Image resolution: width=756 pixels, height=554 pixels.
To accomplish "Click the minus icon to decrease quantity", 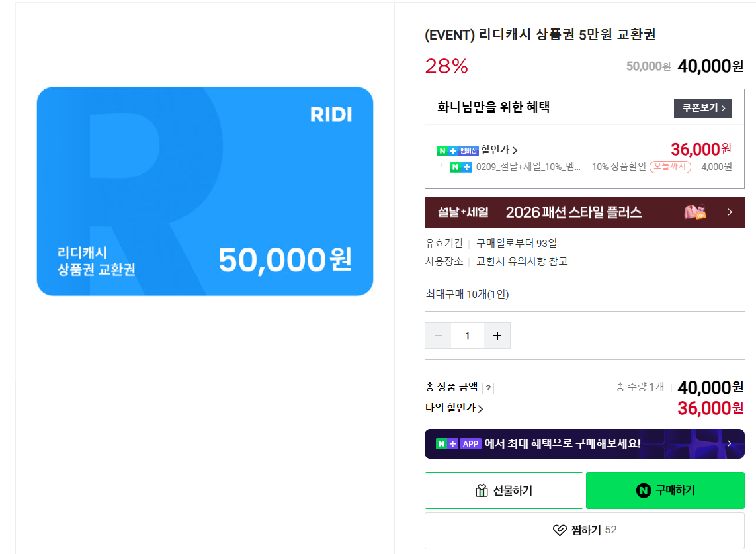I will (x=438, y=336).
